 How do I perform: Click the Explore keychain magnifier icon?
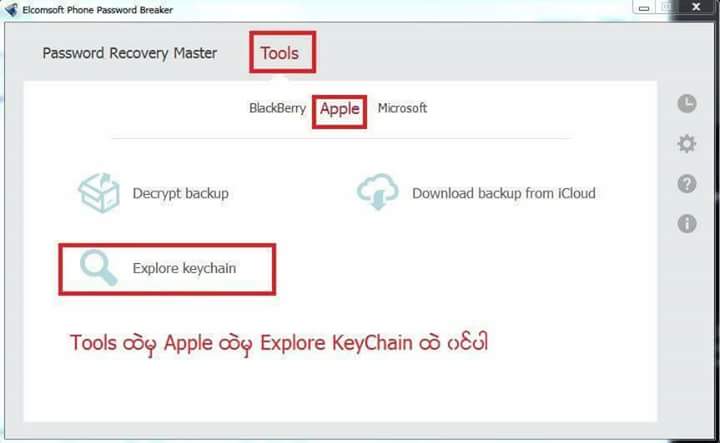click(x=98, y=268)
